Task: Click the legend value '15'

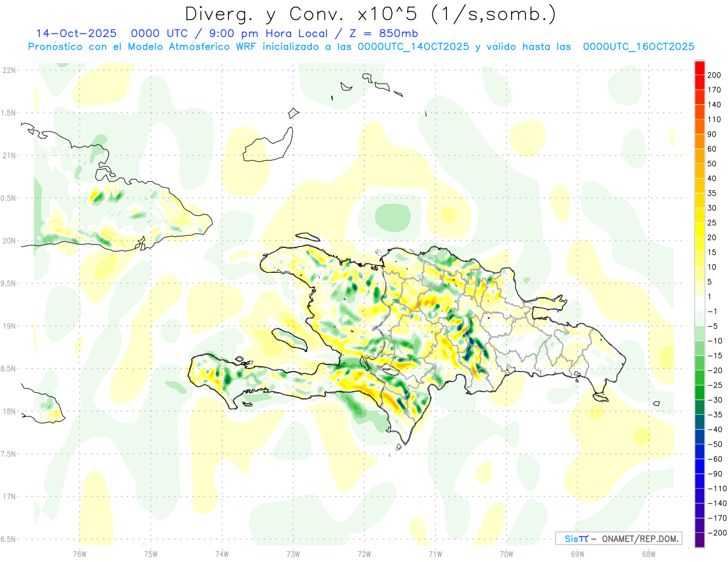Action: coord(713,252)
